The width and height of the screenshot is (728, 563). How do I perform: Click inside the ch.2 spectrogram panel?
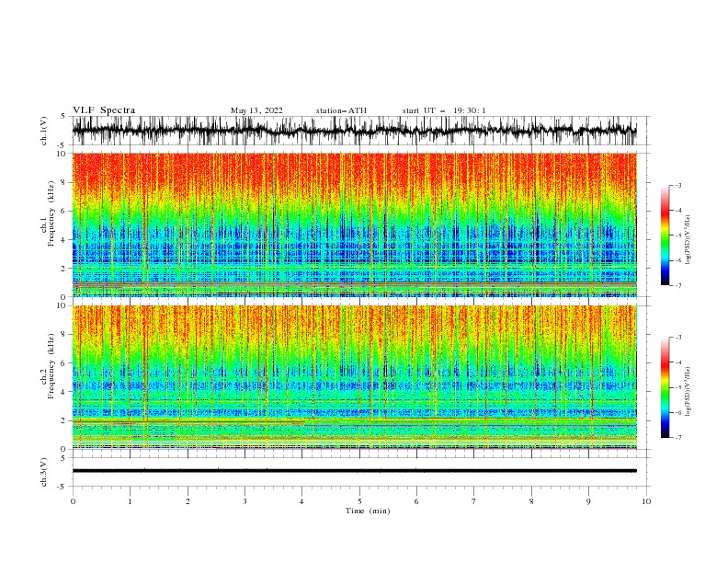point(354,377)
